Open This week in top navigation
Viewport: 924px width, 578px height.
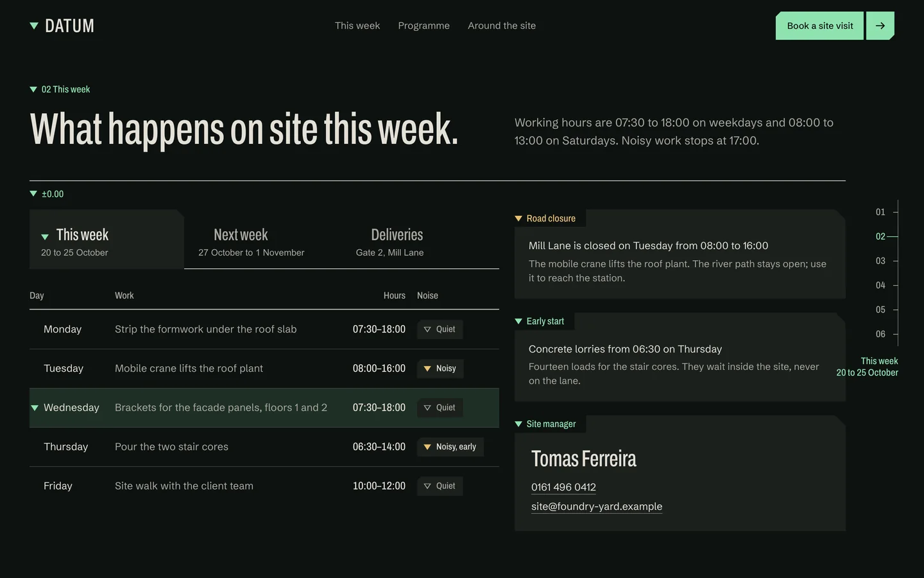tap(357, 26)
